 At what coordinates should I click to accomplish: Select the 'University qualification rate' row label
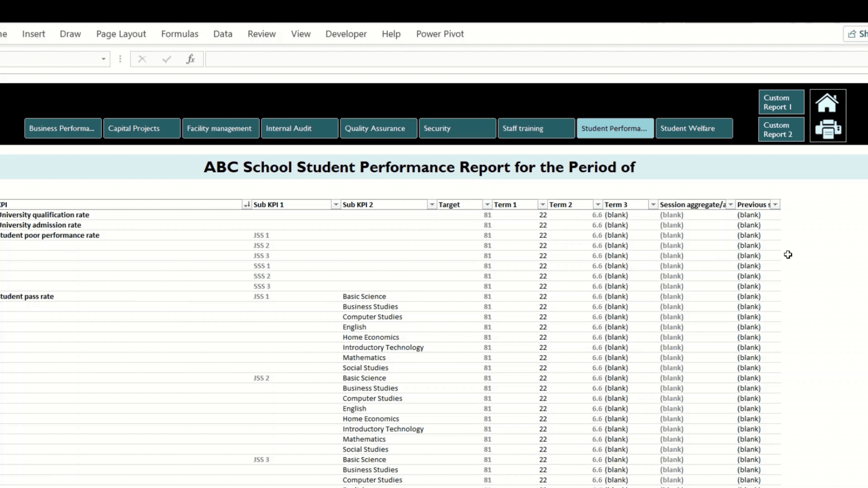pos(44,215)
